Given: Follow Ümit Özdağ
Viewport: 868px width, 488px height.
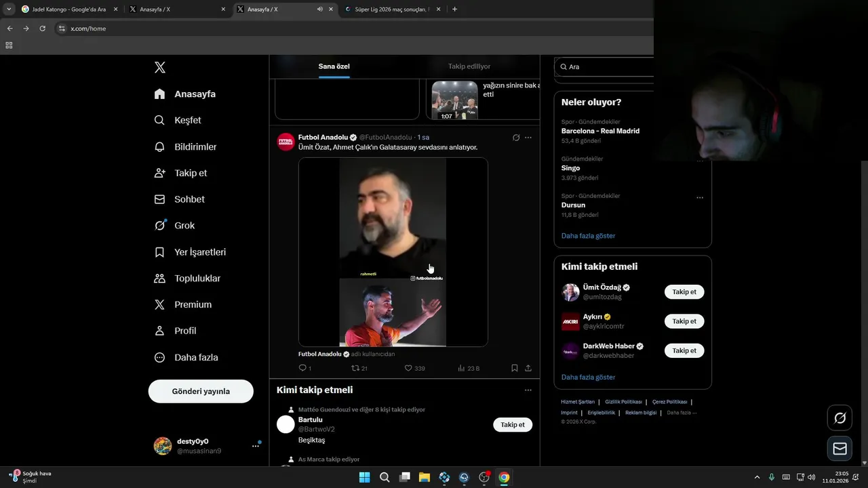Looking at the screenshot, I should pos(684,292).
